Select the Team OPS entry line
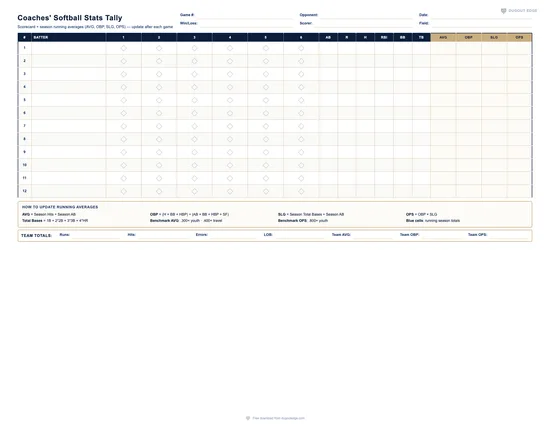 pos(509,236)
